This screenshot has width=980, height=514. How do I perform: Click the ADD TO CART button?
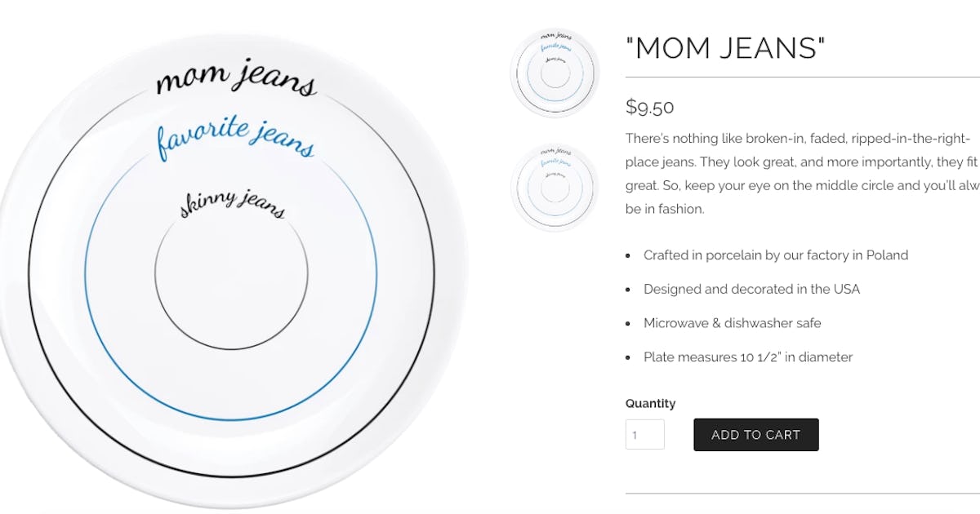tap(755, 434)
